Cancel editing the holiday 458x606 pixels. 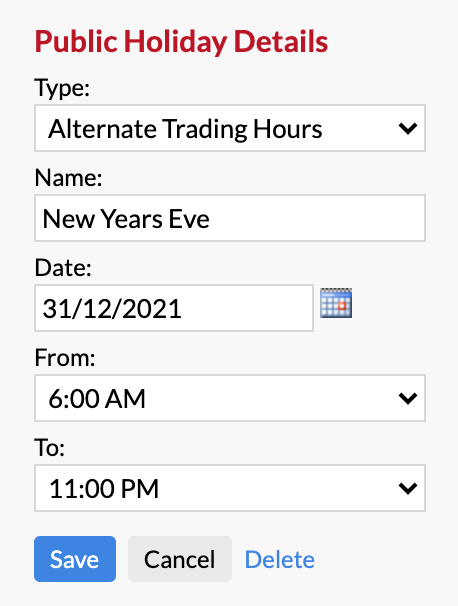[180, 559]
